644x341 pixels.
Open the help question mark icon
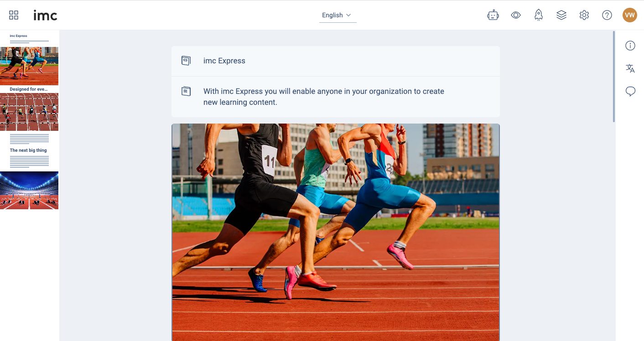(607, 15)
